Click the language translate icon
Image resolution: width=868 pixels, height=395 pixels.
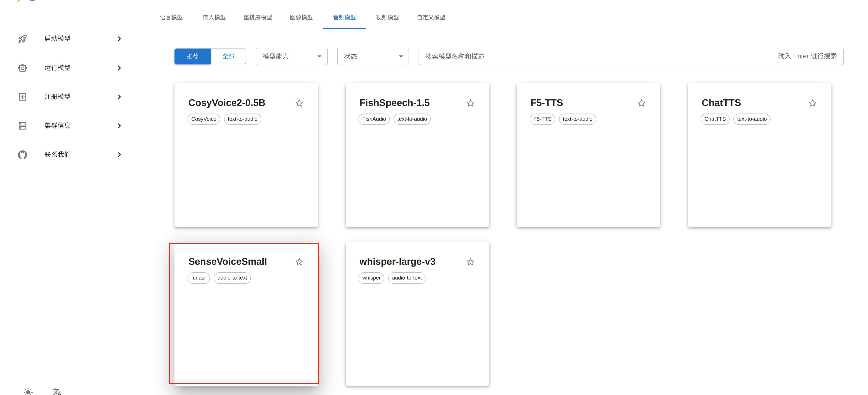point(57,391)
